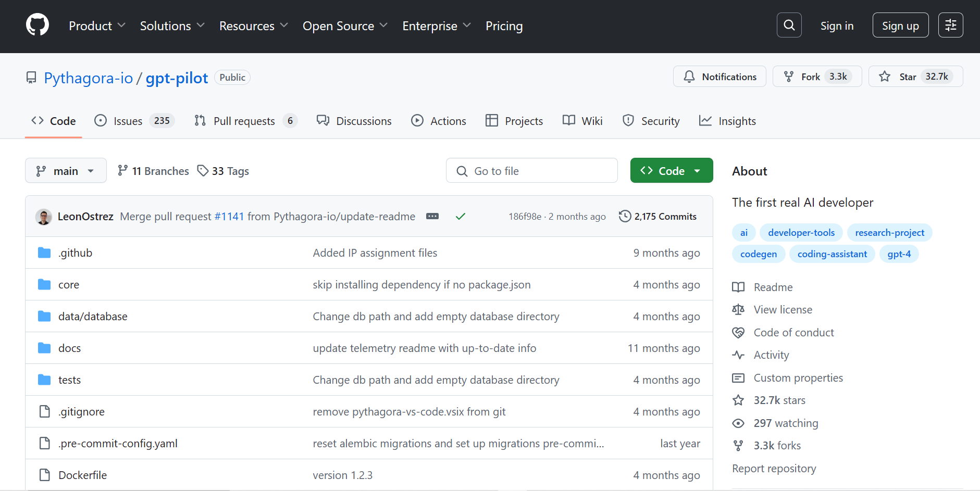The width and height of the screenshot is (980, 491).
Task: Click the forks icon in About sidebar
Action: (738, 445)
